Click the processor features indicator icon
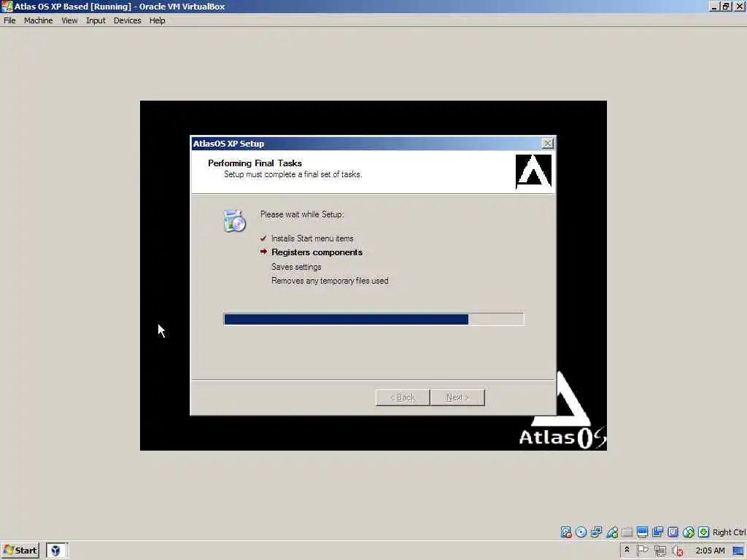Image resolution: width=747 pixels, height=560 pixels. pos(673,532)
